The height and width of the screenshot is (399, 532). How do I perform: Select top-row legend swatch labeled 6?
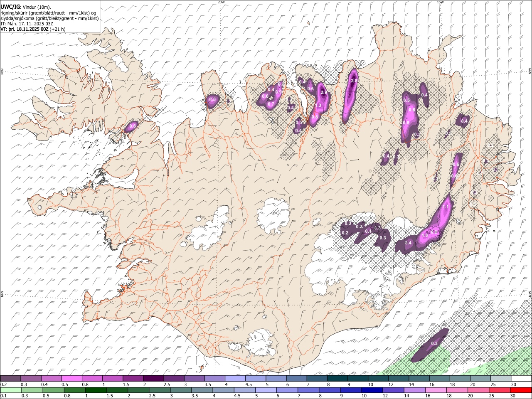click(296, 378)
